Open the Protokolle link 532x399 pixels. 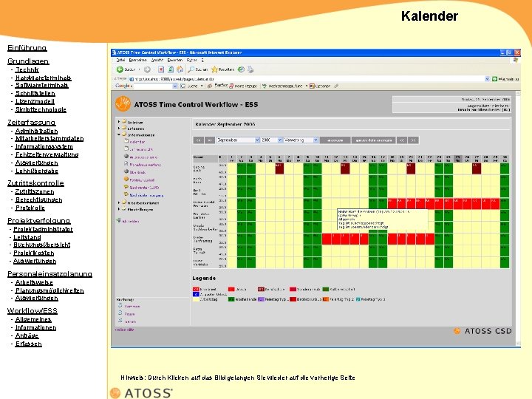click(30, 208)
